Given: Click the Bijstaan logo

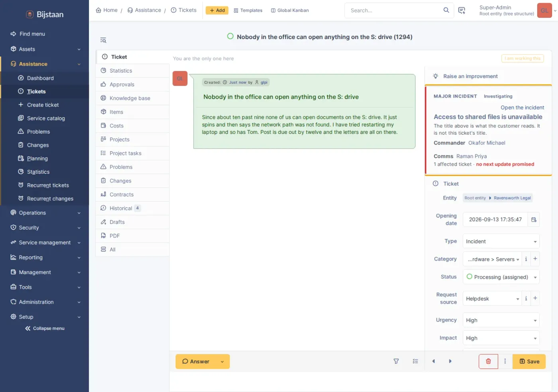Looking at the screenshot, I should coord(45,14).
